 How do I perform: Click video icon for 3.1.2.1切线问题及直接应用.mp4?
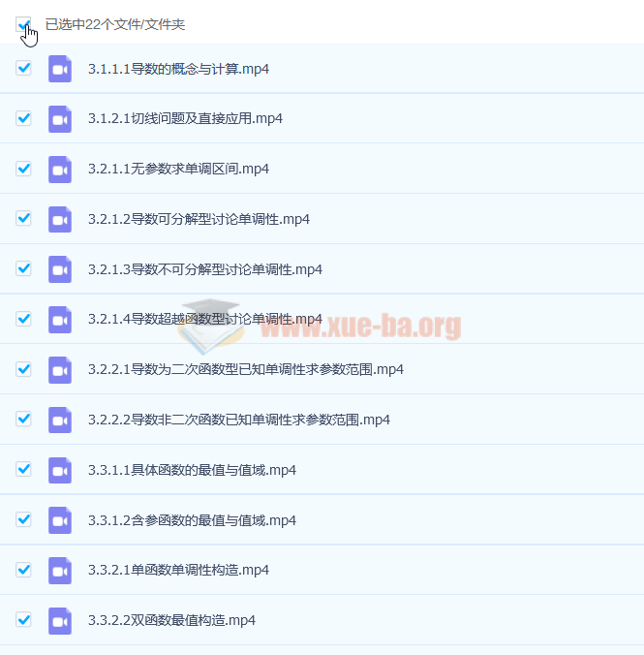60,119
